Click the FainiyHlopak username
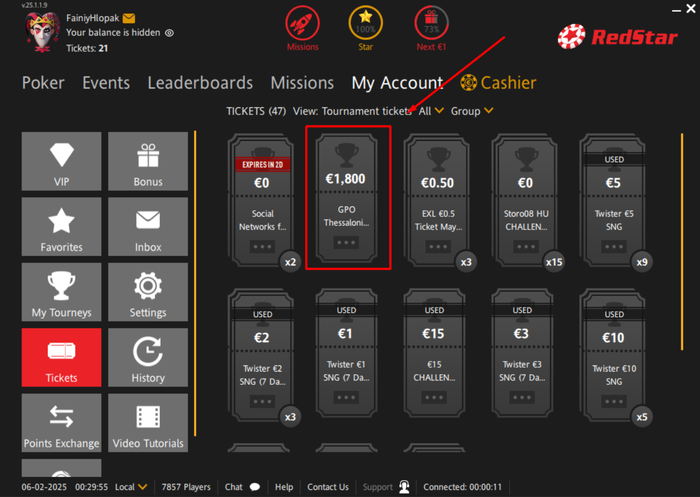The height and width of the screenshot is (497, 700). [93, 18]
